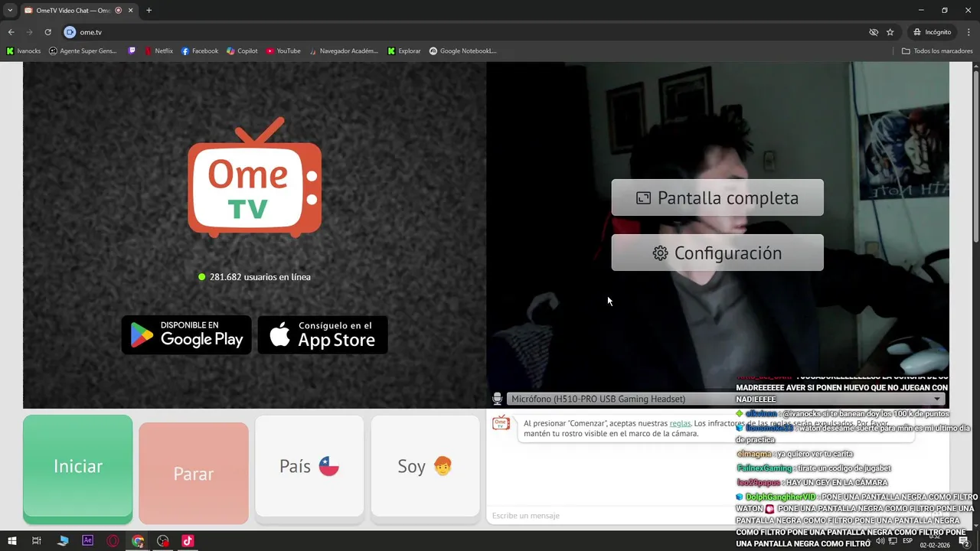Go back to previous page

[x=11, y=32]
